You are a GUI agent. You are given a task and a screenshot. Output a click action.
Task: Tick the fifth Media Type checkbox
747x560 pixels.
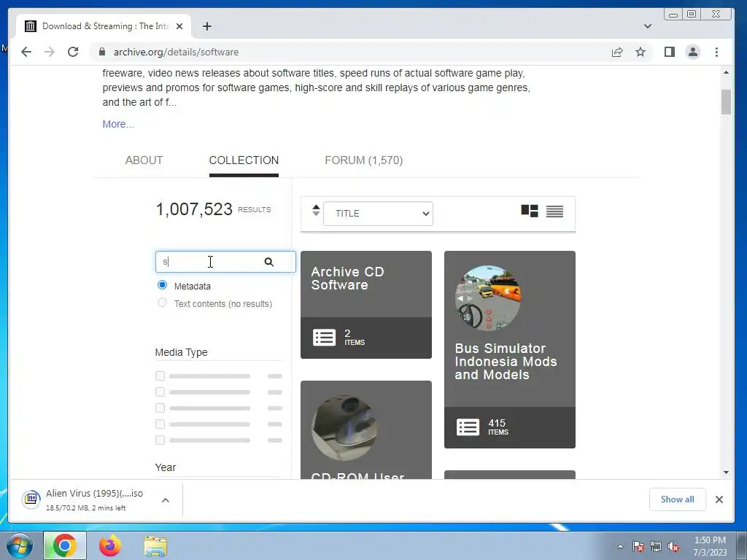pyautogui.click(x=160, y=440)
